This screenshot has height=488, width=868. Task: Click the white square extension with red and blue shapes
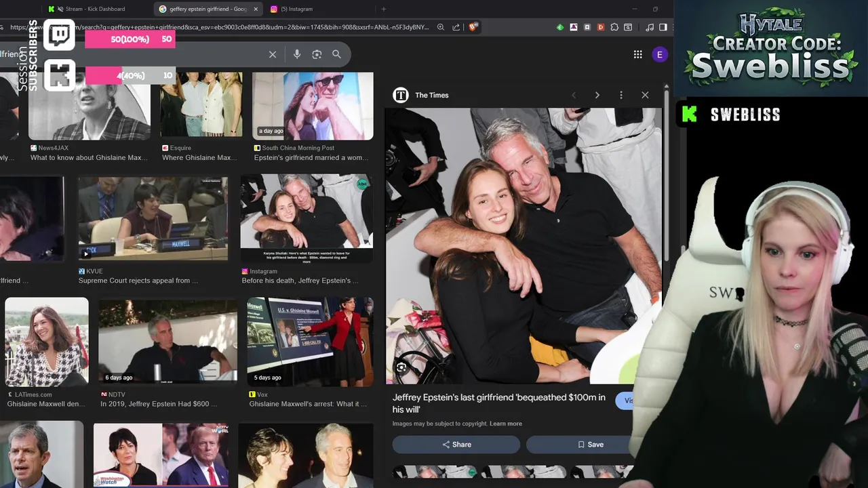click(574, 27)
